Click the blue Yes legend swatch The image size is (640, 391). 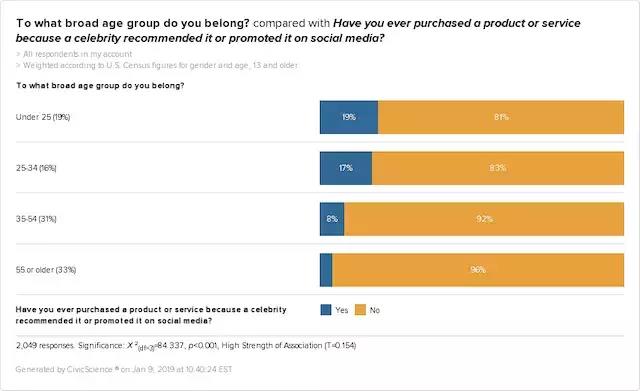(326, 310)
